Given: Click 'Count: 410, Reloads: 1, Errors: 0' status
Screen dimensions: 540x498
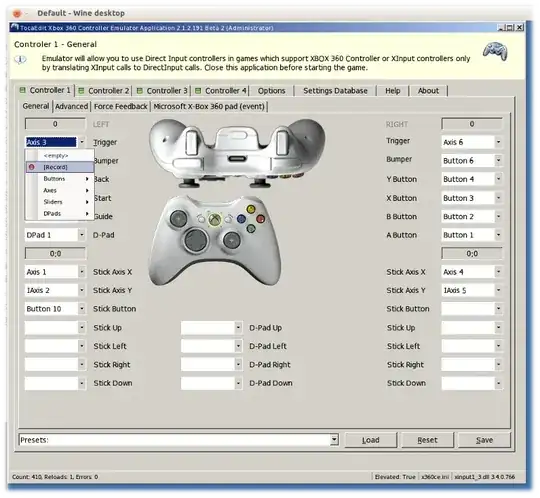Looking at the screenshot, I should tap(55, 477).
